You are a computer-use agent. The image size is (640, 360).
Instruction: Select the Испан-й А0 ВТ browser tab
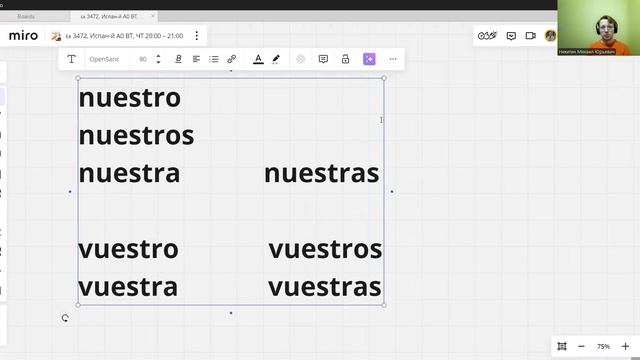click(109, 16)
